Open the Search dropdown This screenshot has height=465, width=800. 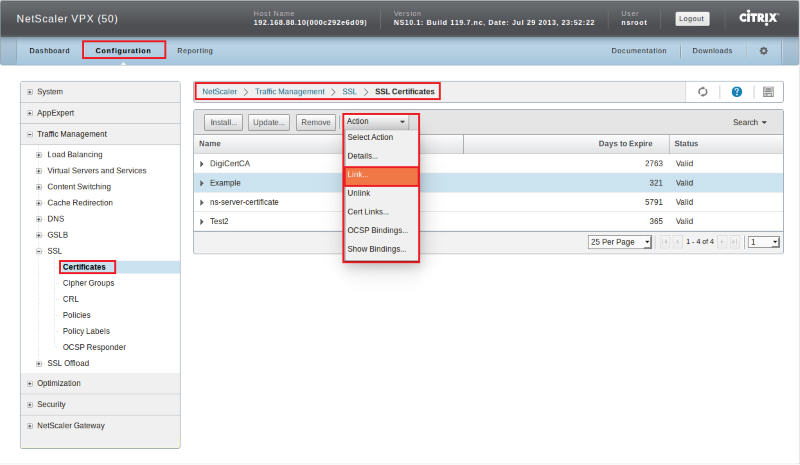coord(749,123)
